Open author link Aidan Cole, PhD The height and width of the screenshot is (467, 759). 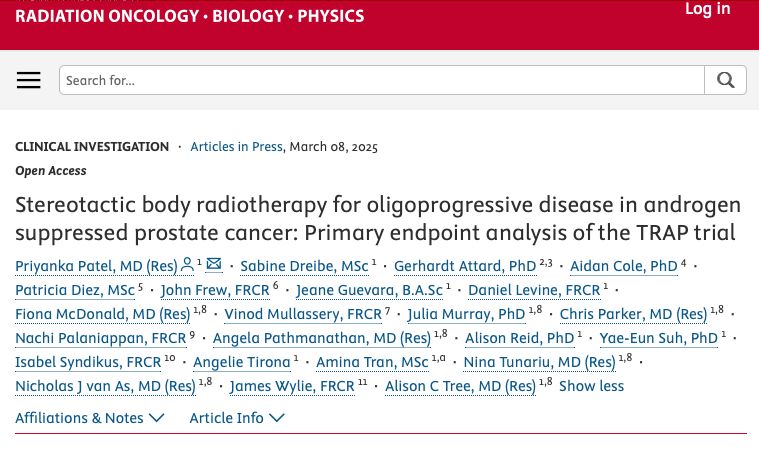coord(623,266)
